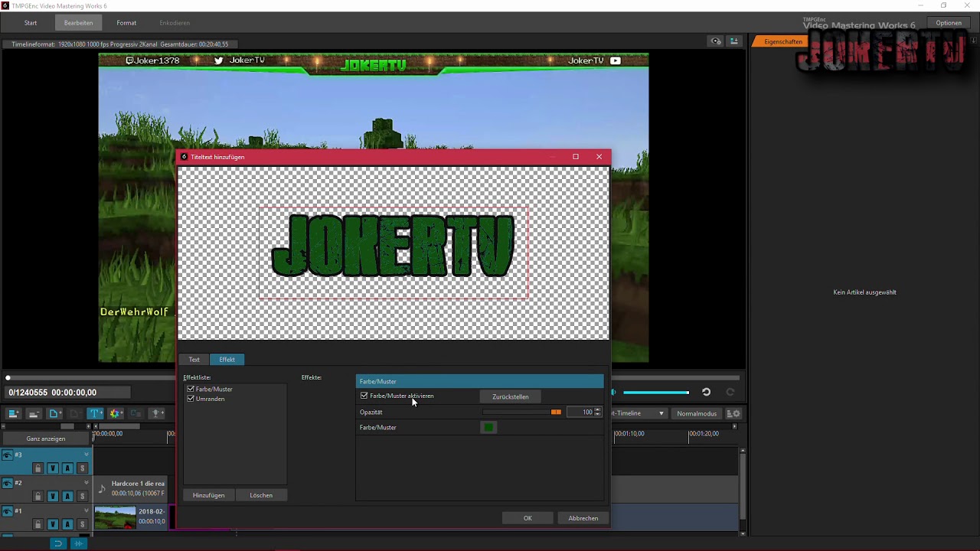Toggle visibility eye of track #1

7,511
